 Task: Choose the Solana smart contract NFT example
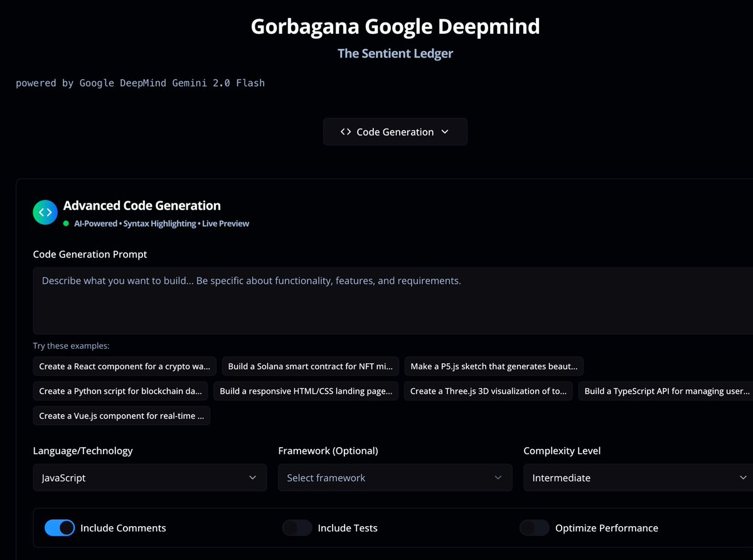coord(311,366)
